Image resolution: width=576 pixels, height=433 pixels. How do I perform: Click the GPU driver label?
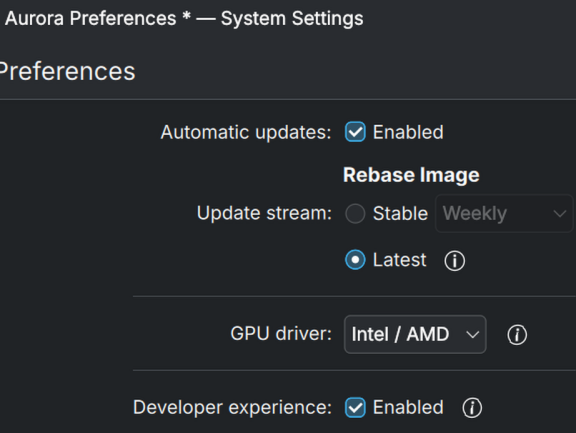click(281, 334)
